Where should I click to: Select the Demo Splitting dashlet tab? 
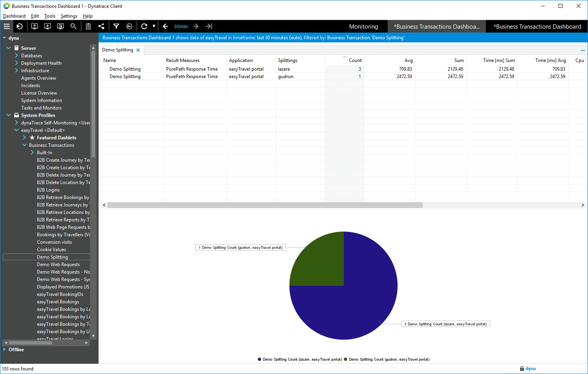(x=117, y=50)
